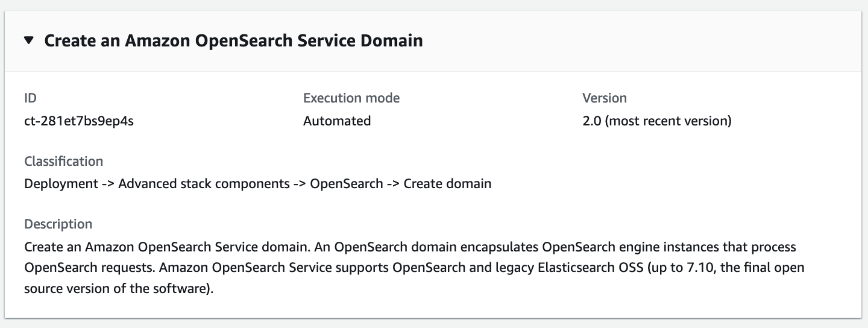Click the ID field label
The image size is (868, 328).
(x=31, y=98)
